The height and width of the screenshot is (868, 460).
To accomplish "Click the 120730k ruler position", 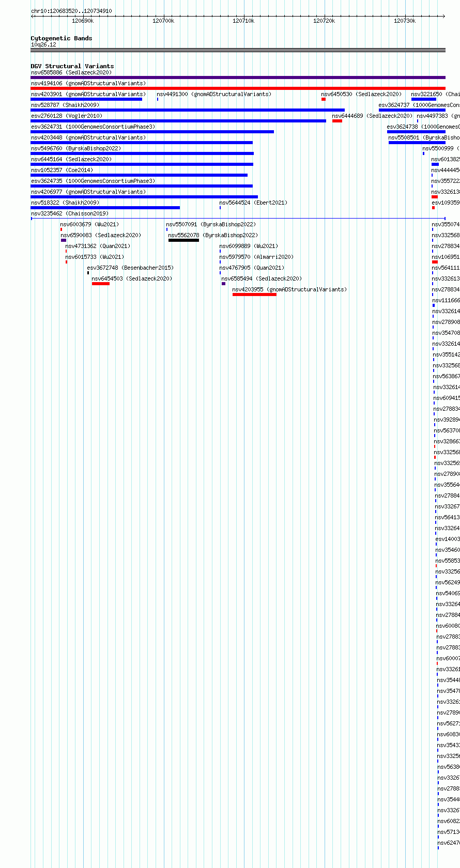I will pos(405,21).
